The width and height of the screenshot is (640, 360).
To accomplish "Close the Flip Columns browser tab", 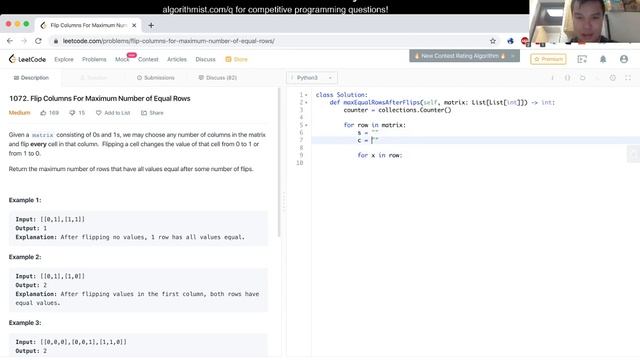I will coord(134,25).
